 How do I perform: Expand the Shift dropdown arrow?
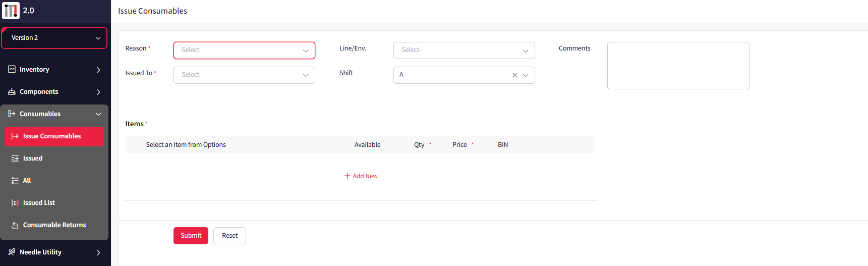pos(526,75)
